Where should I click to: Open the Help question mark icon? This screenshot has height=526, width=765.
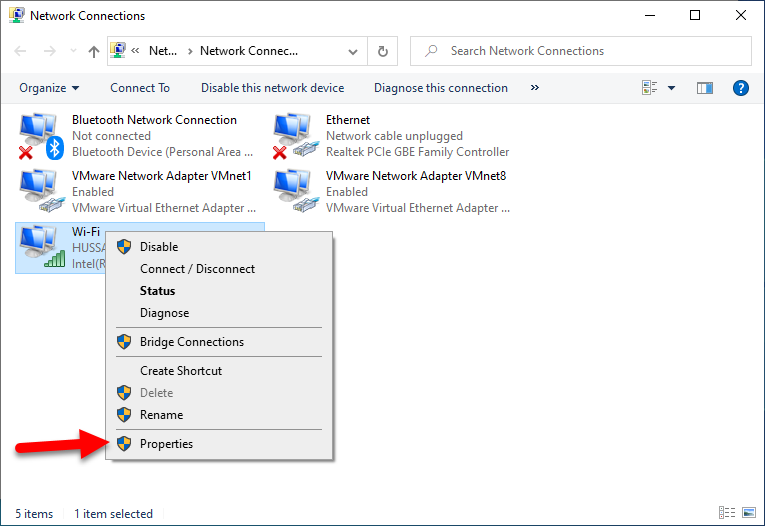(741, 88)
